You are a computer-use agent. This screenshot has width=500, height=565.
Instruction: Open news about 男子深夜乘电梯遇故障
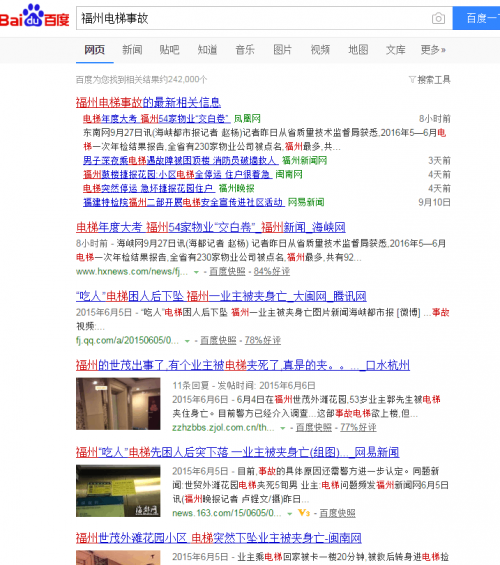click(x=180, y=160)
